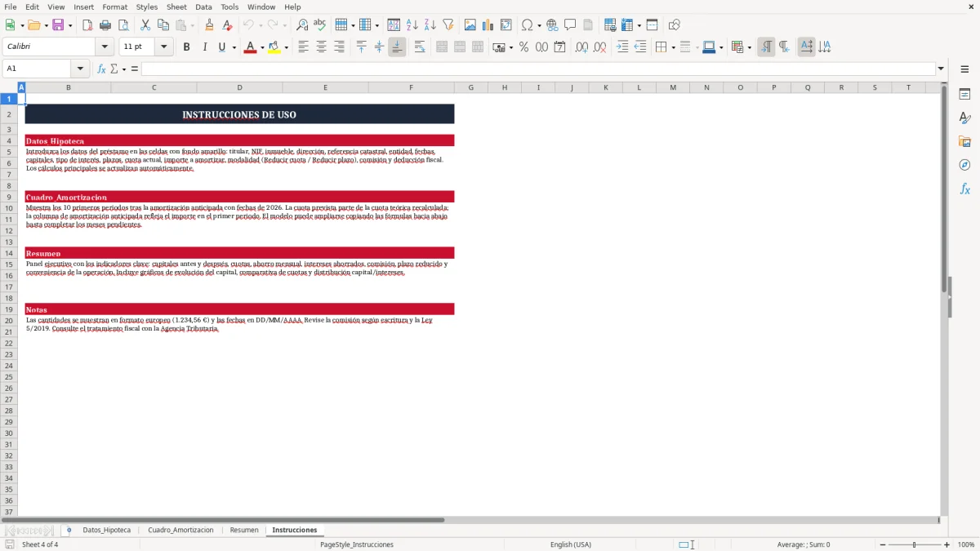Toggle Bold formatting
The height and width of the screenshot is (551, 980).
[186, 47]
